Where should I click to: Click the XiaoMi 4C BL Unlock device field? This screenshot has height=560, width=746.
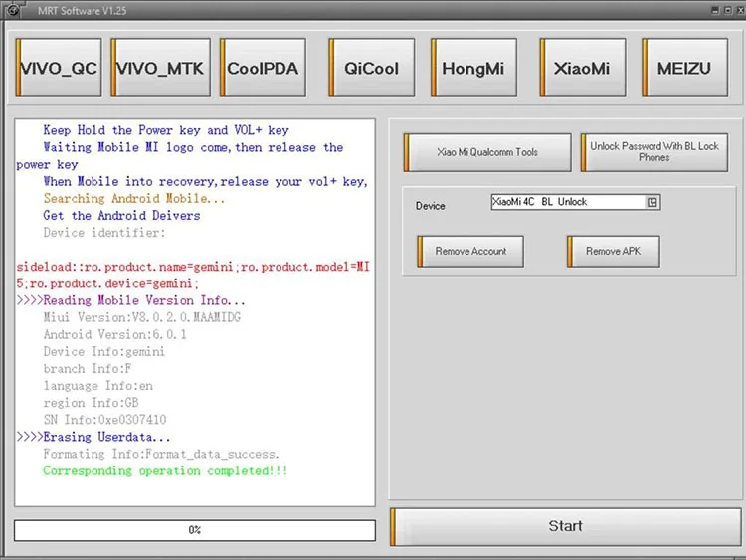(576, 202)
